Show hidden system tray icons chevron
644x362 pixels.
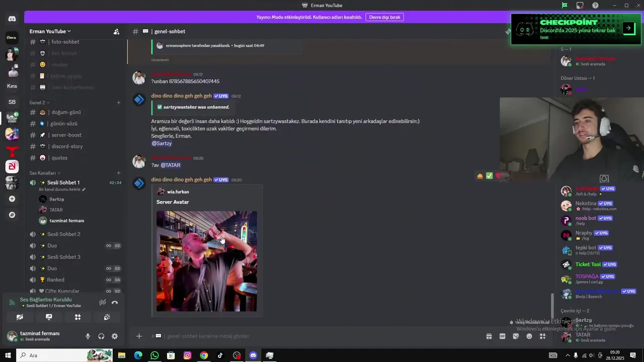click(568, 355)
